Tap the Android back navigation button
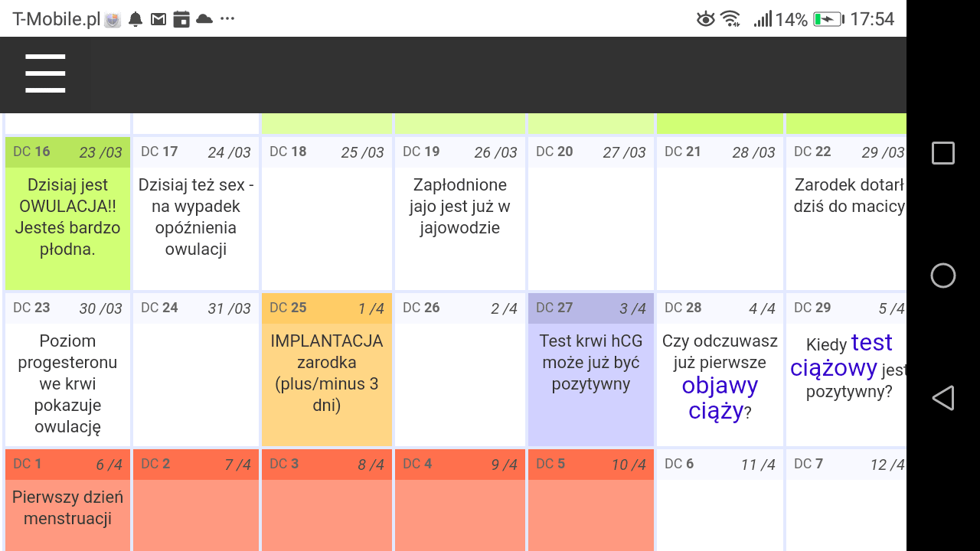Viewport: 980px width, 551px height. coord(942,398)
